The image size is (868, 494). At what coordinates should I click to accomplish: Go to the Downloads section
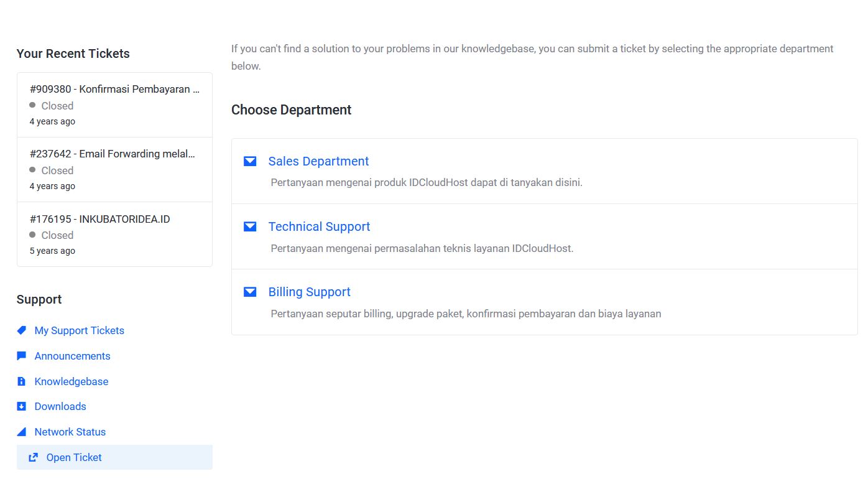point(60,406)
